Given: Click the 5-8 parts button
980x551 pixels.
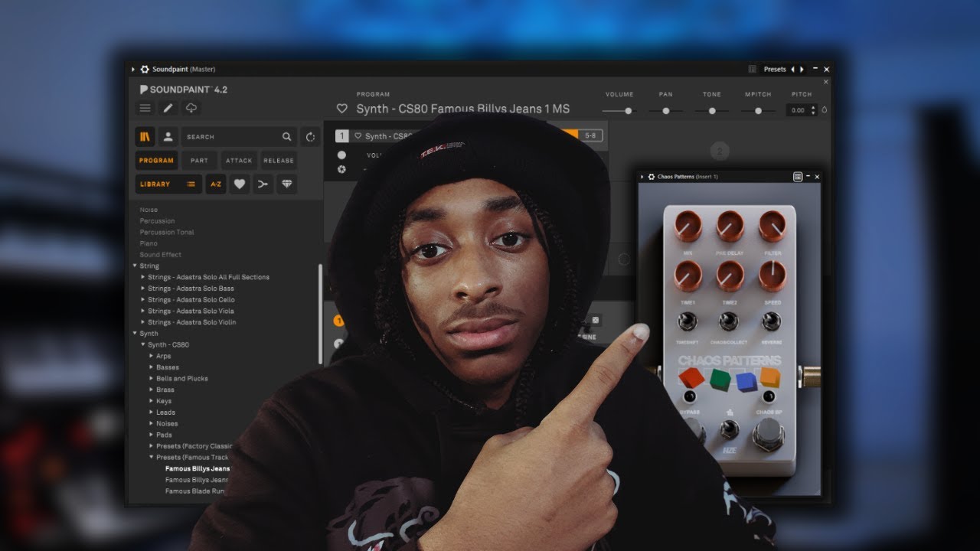Looking at the screenshot, I should (x=590, y=135).
